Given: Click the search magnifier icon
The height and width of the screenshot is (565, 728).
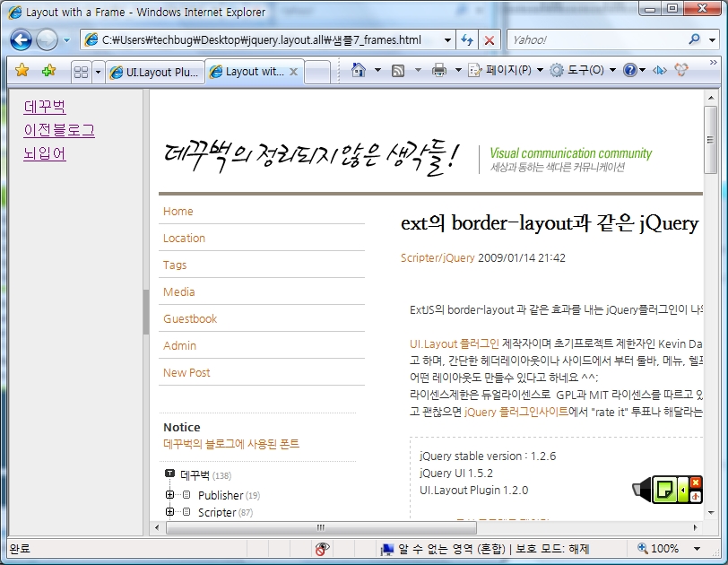Looking at the screenshot, I should pos(695,39).
